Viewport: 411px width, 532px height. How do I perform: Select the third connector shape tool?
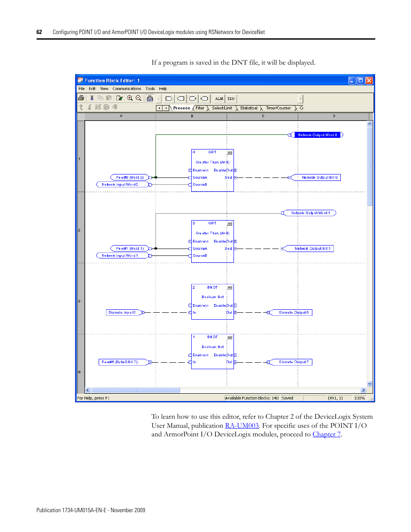[193, 98]
